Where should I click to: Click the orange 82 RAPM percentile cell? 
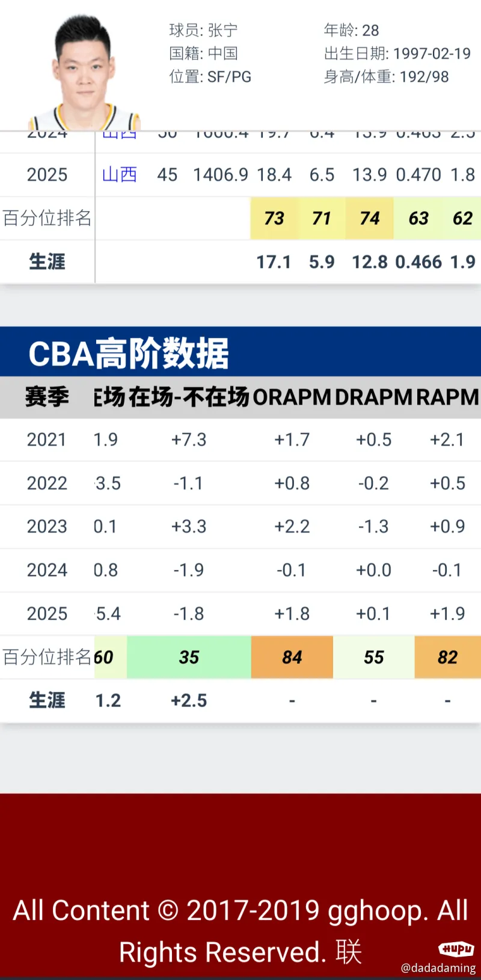pos(447,657)
